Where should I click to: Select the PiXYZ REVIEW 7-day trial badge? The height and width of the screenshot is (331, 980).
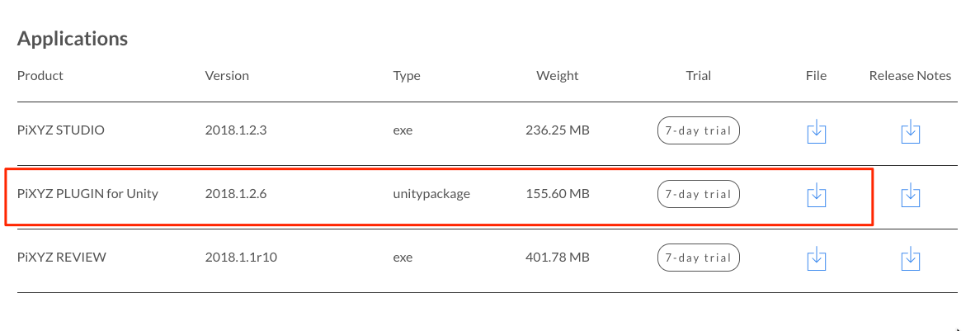tap(698, 258)
